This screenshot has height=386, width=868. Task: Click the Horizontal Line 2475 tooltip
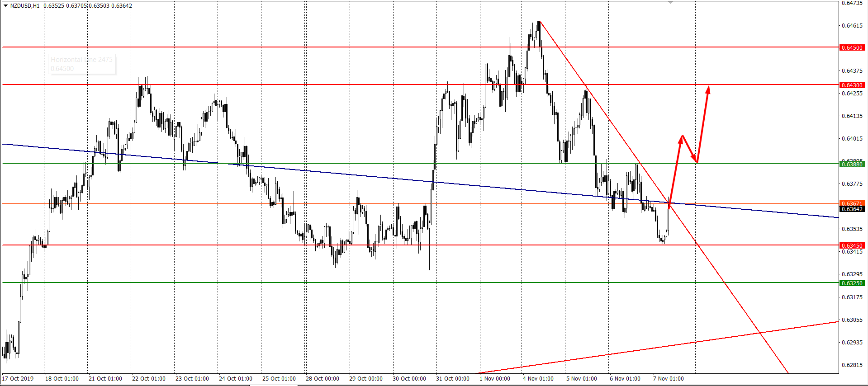pyautogui.click(x=81, y=64)
